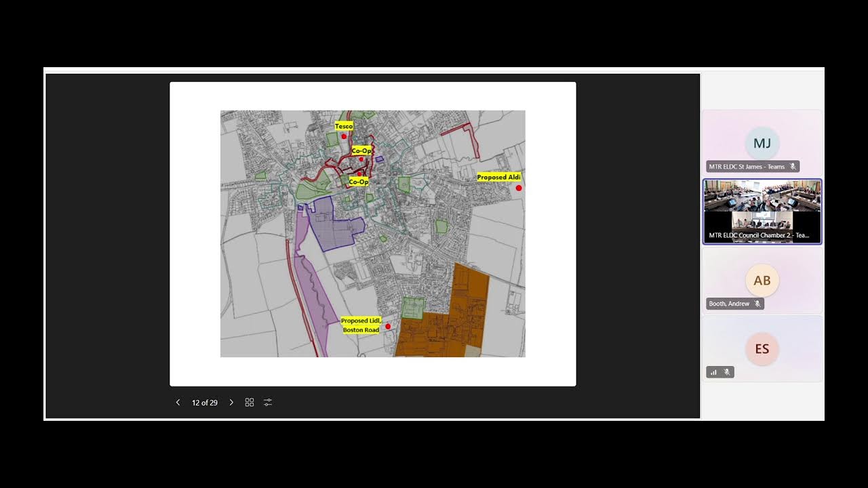Click the '12 of 29' slide counter

[205, 403]
